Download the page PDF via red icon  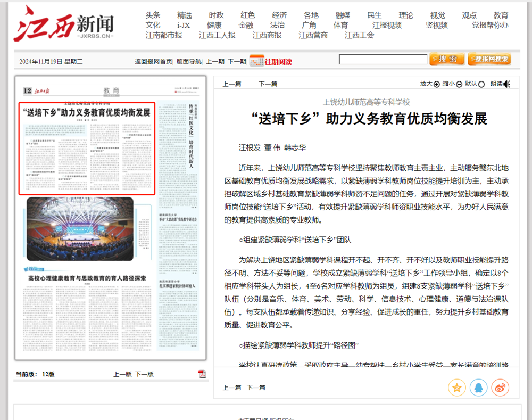[202, 374]
